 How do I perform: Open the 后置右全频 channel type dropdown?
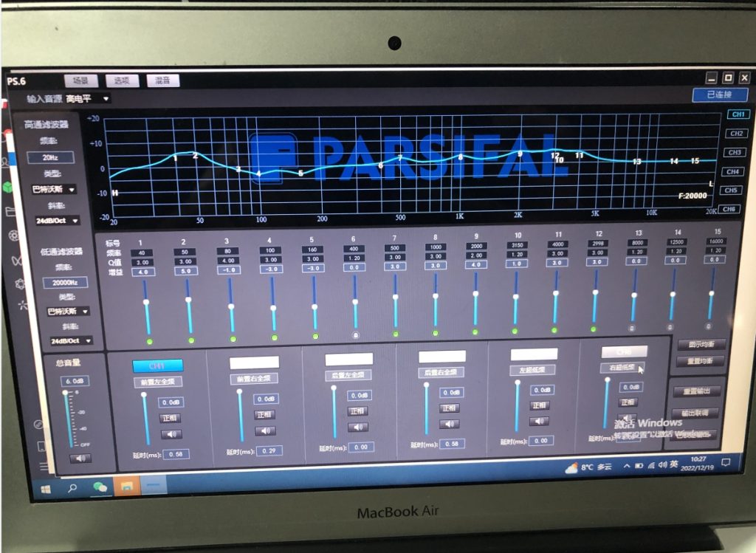pos(441,371)
